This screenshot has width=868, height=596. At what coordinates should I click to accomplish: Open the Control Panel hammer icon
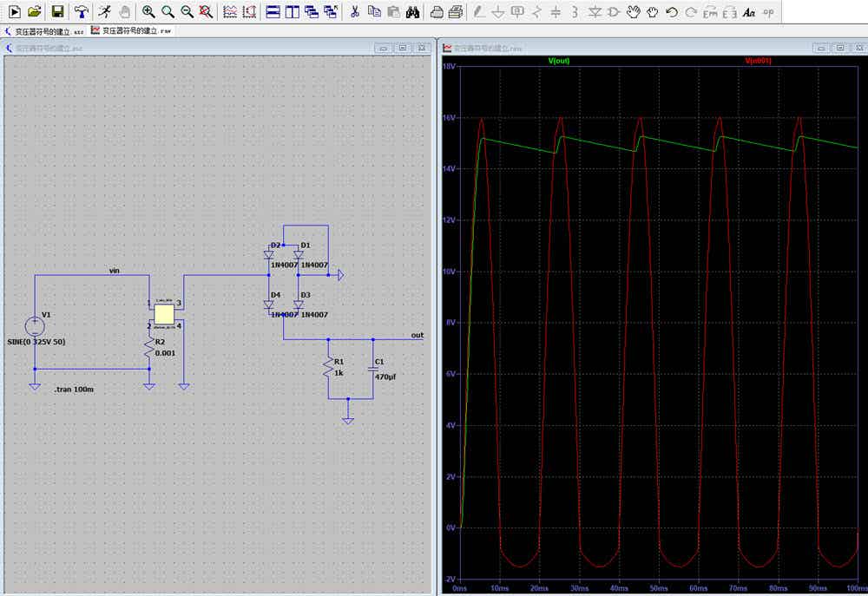(x=82, y=11)
